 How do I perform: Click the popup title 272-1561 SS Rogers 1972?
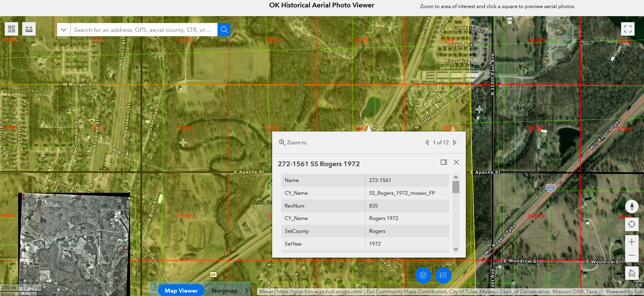click(319, 164)
